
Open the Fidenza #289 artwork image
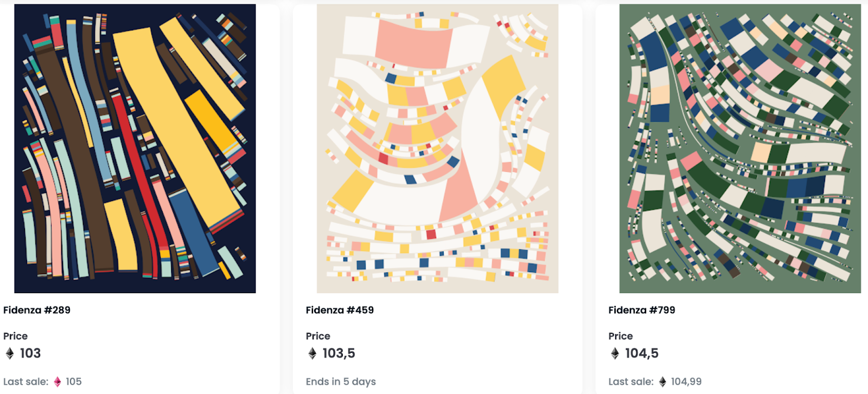(x=135, y=148)
